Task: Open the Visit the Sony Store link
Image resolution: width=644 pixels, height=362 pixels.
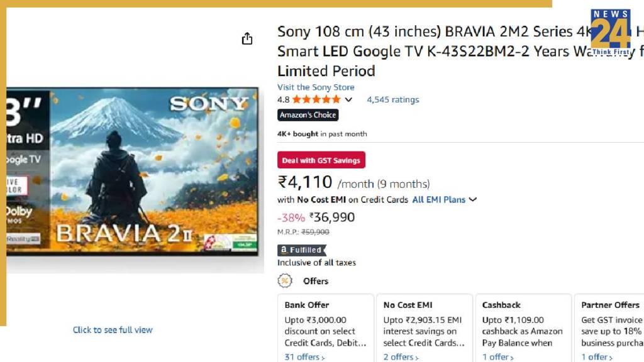Action: 315,87
